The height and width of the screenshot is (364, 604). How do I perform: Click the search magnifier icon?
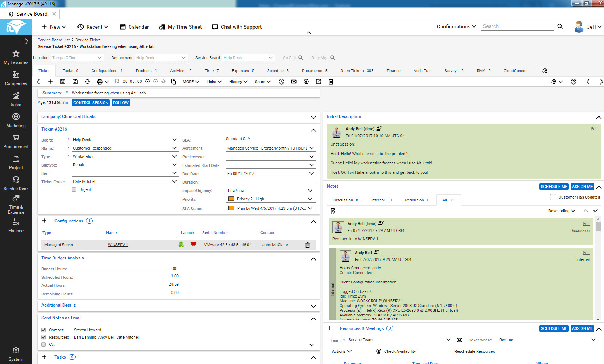click(560, 26)
